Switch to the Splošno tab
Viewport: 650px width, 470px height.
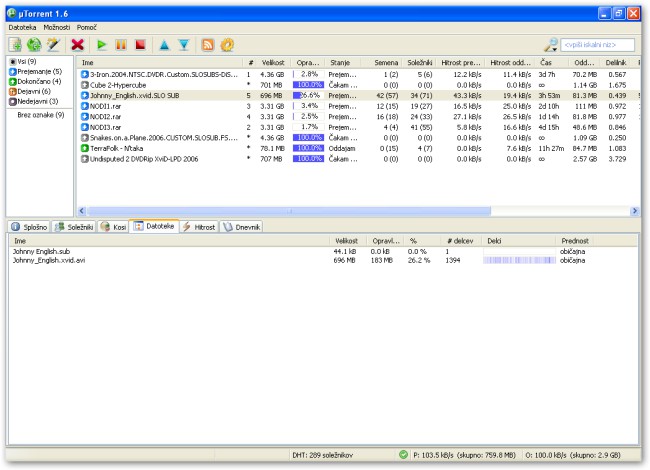29,227
